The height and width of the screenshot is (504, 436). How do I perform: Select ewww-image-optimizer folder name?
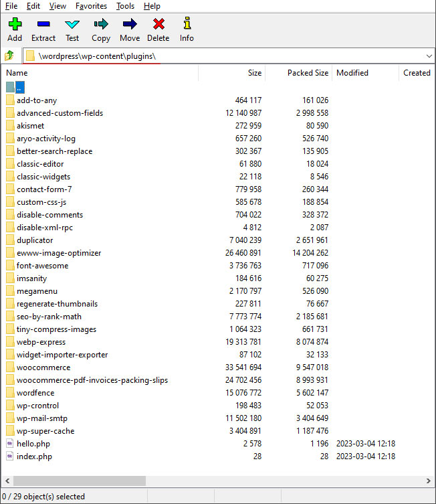click(x=59, y=253)
